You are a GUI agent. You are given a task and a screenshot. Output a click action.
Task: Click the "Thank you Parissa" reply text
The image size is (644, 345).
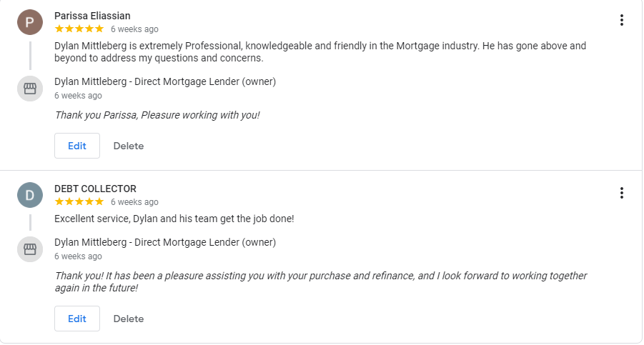coord(157,115)
